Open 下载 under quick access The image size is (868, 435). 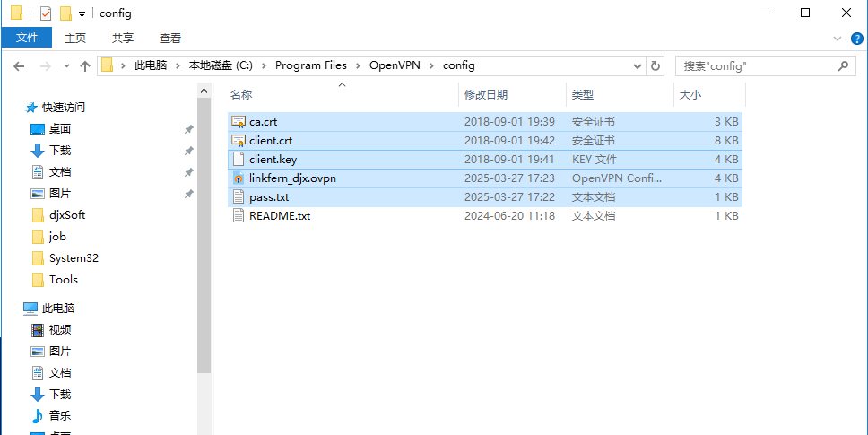point(60,151)
